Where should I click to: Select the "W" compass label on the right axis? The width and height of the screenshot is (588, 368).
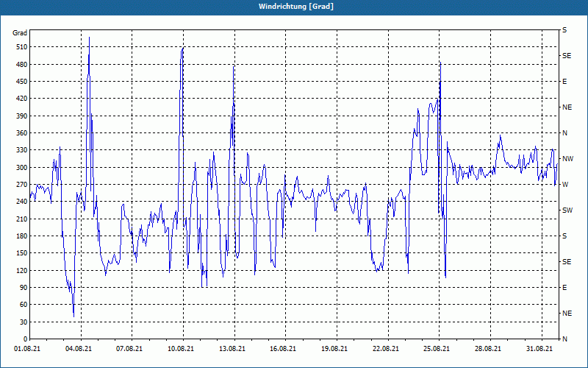coord(565,185)
